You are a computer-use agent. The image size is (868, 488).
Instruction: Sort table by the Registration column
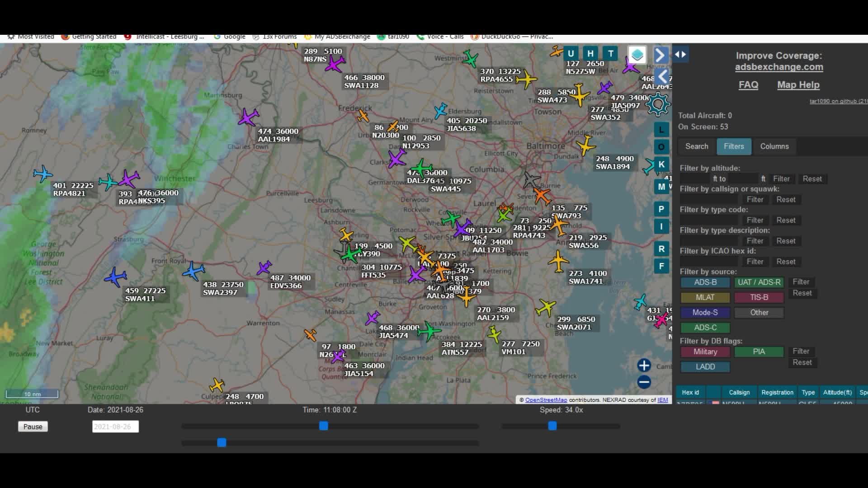tap(777, 393)
